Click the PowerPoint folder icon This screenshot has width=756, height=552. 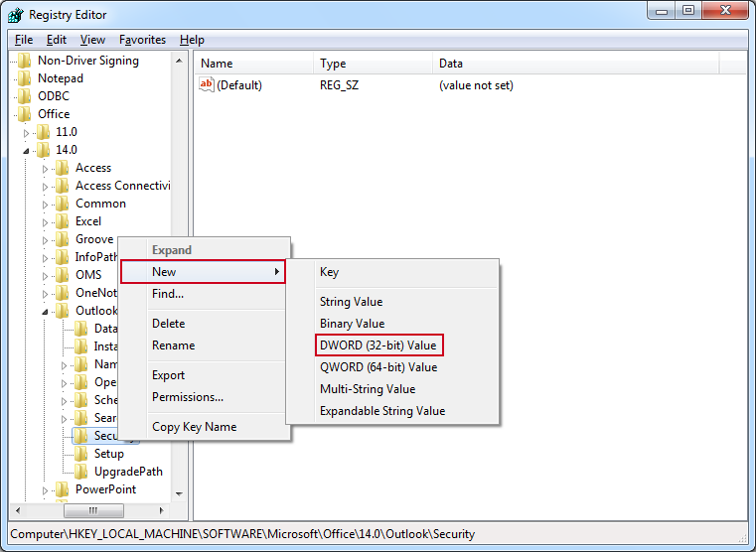tap(62, 489)
